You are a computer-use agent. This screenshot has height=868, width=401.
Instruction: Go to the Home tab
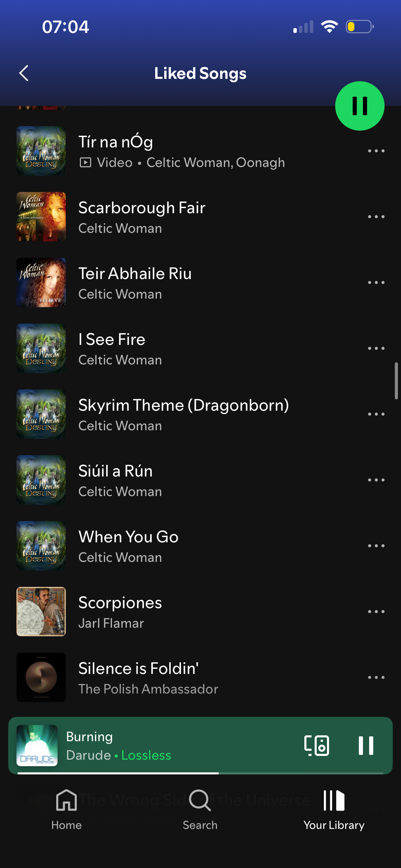pyautogui.click(x=66, y=810)
